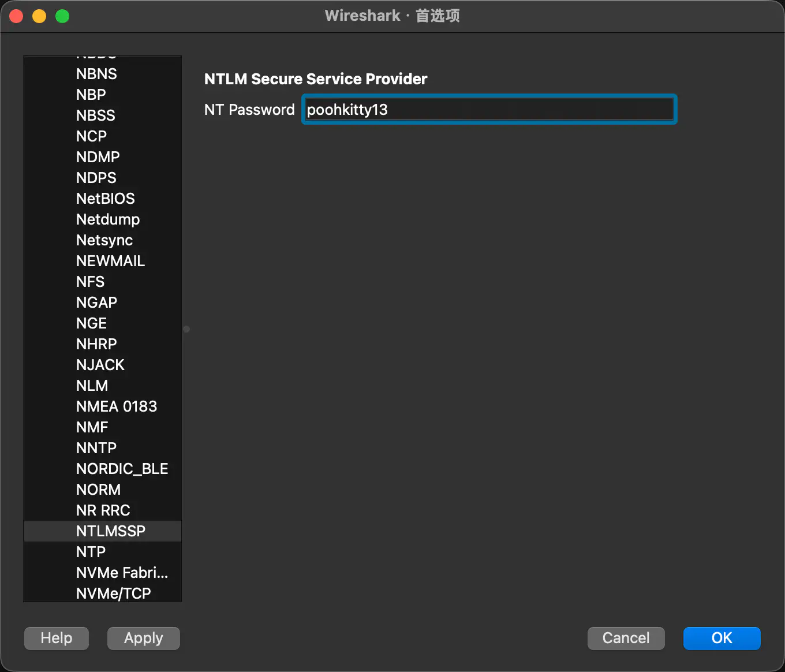The width and height of the screenshot is (785, 672).
Task: Open NFS protocol preferences
Action: point(90,282)
